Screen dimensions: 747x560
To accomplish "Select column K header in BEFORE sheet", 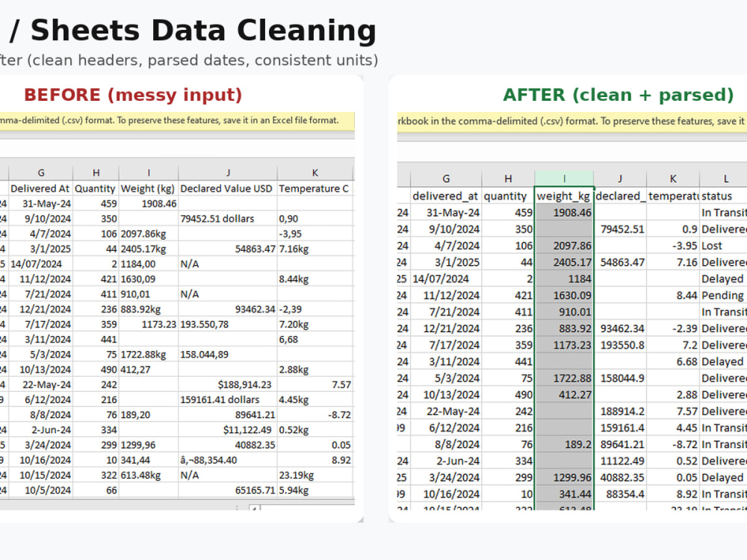I will pyautogui.click(x=315, y=173).
